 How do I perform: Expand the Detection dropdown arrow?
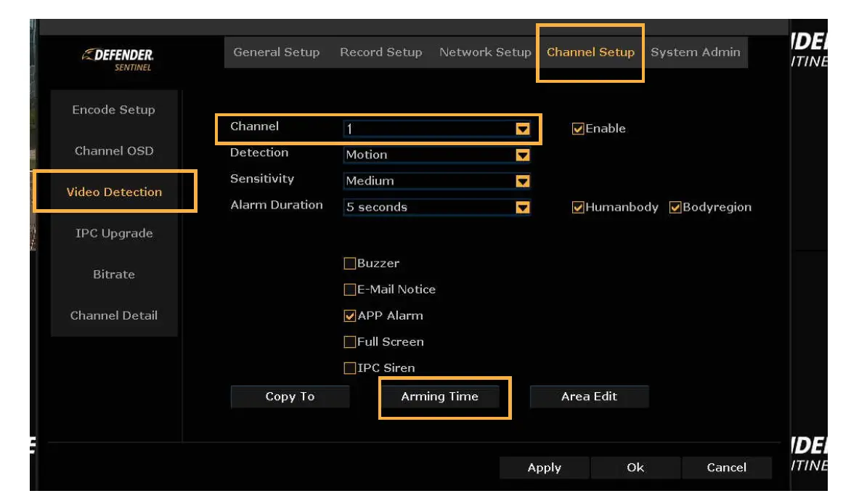click(x=522, y=155)
